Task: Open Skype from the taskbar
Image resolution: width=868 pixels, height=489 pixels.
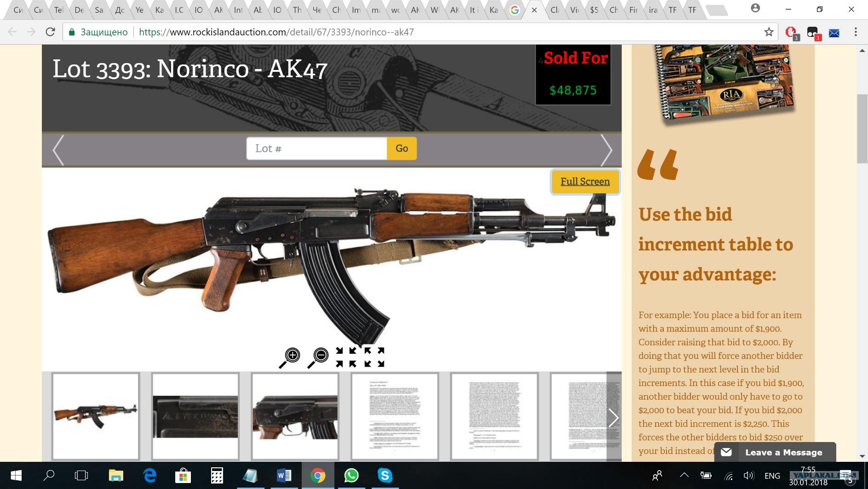Action: point(385,475)
